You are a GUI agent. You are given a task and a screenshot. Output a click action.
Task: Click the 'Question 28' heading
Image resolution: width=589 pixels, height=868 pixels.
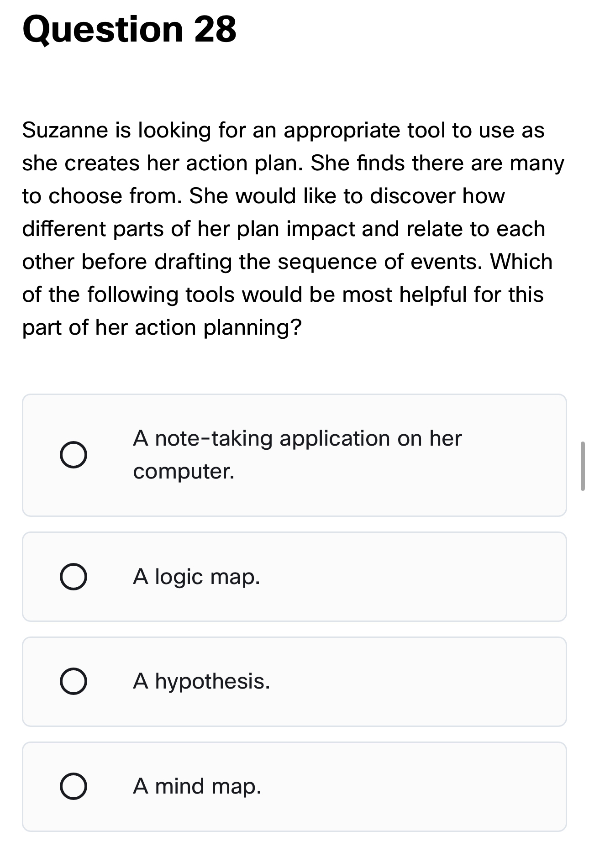point(130,29)
